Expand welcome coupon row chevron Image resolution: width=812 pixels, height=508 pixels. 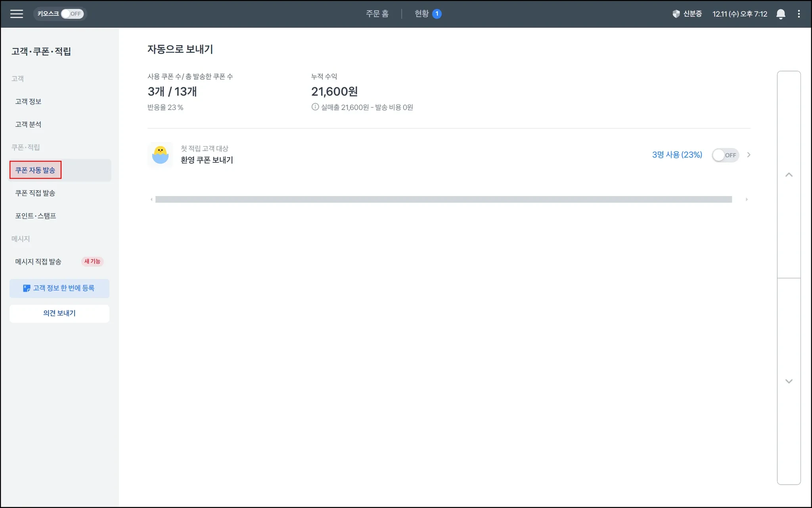(749, 155)
